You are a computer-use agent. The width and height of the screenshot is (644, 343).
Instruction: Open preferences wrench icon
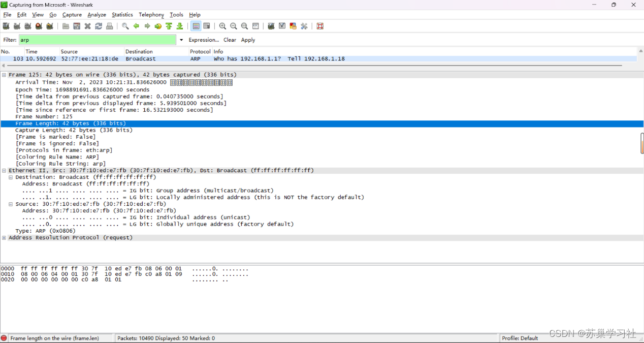pos(304,26)
